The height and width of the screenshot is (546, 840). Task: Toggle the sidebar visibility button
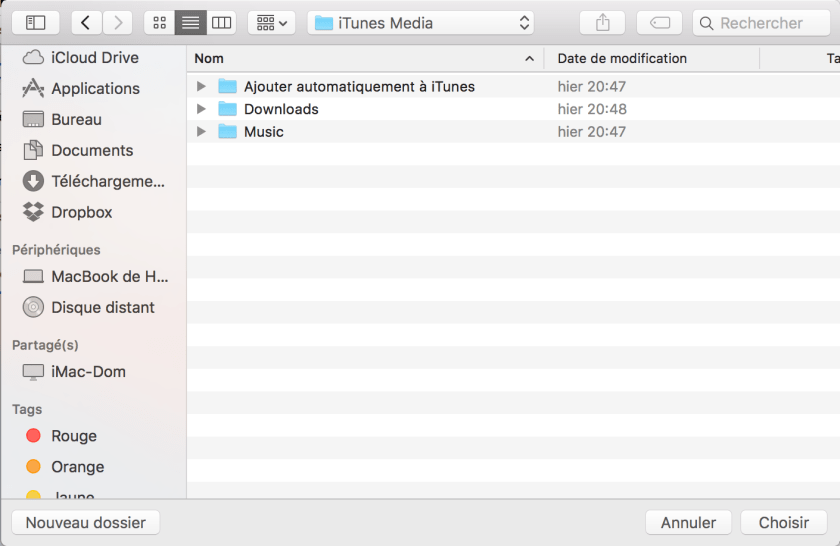35,22
